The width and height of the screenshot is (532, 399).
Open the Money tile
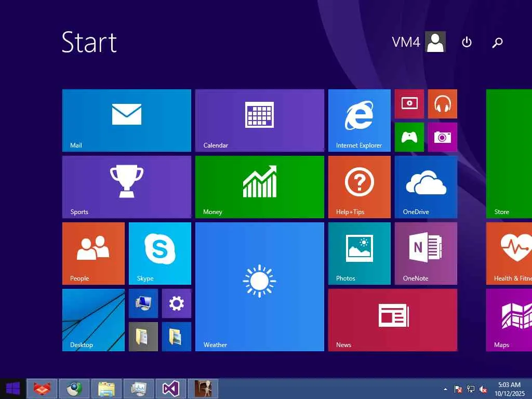[260, 187]
